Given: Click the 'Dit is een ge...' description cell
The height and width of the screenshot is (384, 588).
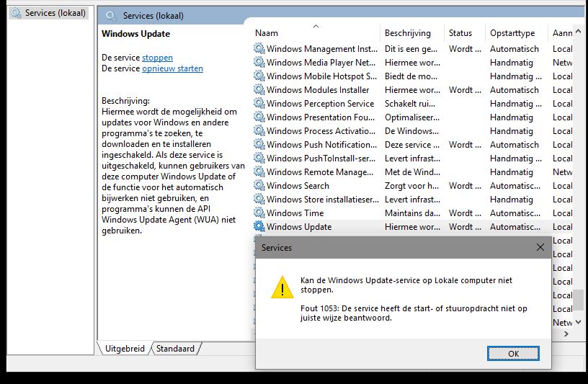Looking at the screenshot, I should coord(411,49).
